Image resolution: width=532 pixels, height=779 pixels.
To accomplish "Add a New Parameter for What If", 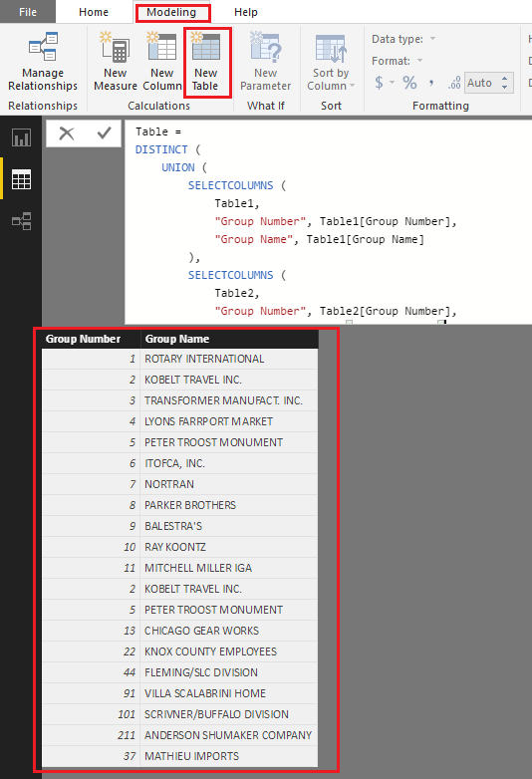I will click(x=265, y=62).
